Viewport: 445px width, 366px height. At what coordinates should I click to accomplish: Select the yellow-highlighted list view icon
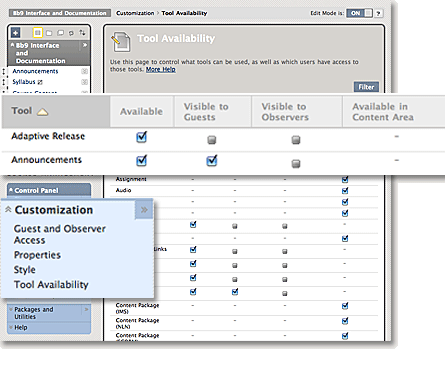coord(37,33)
